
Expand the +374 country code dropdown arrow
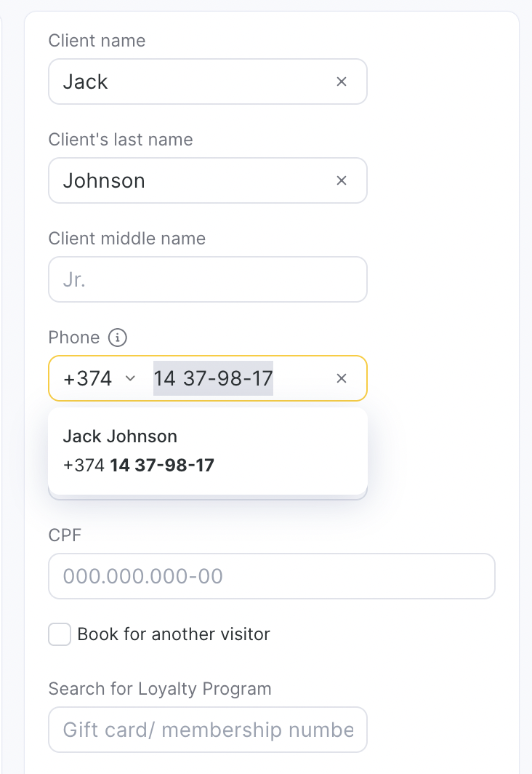131,378
